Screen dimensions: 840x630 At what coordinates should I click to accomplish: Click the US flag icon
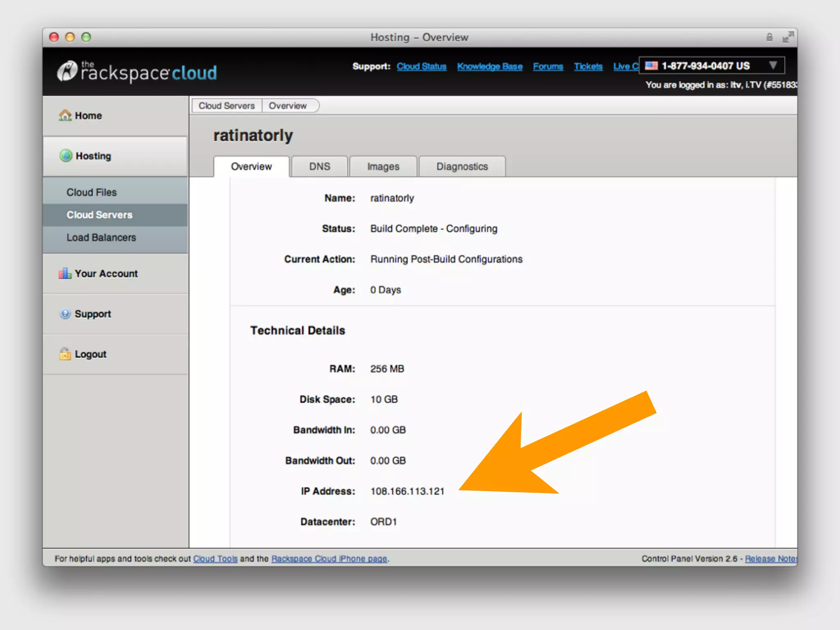pyautogui.click(x=651, y=66)
